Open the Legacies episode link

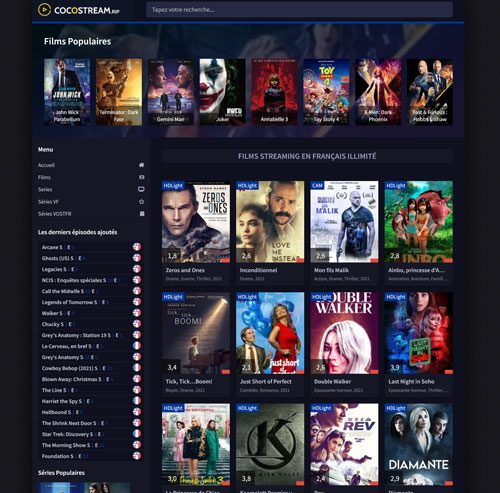pyautogui.click(x=60, y=269)
